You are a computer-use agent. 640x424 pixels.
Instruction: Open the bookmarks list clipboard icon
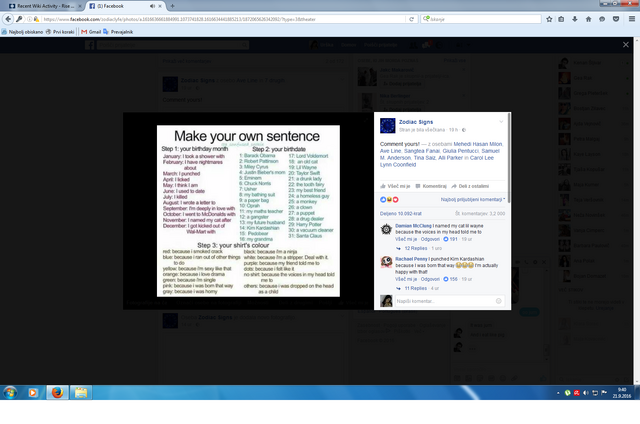(x=561, y=19)
